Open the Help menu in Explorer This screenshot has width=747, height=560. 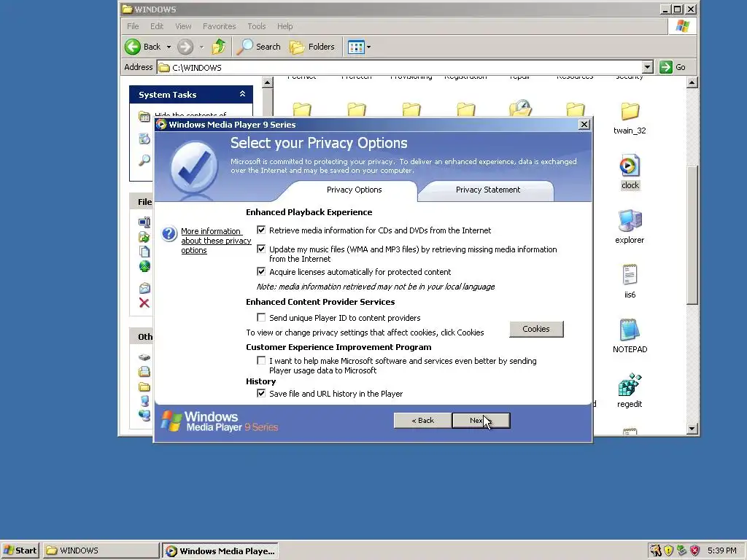pyautogui.click(x=285, y=26)
